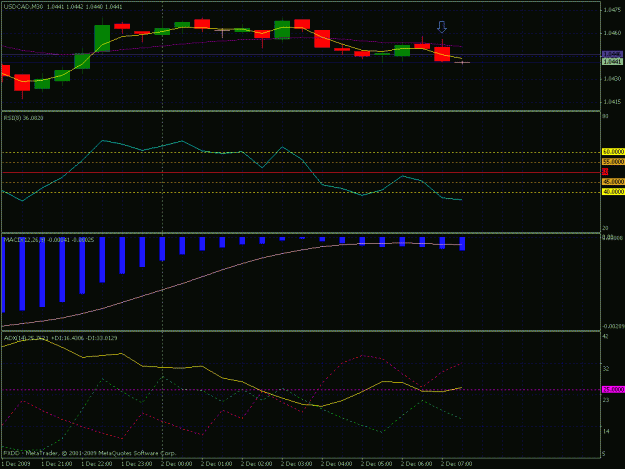Screen dimensions: 625x469
Task: Select the orange 55.0000 RSI level tag
Action: [613, 162]
